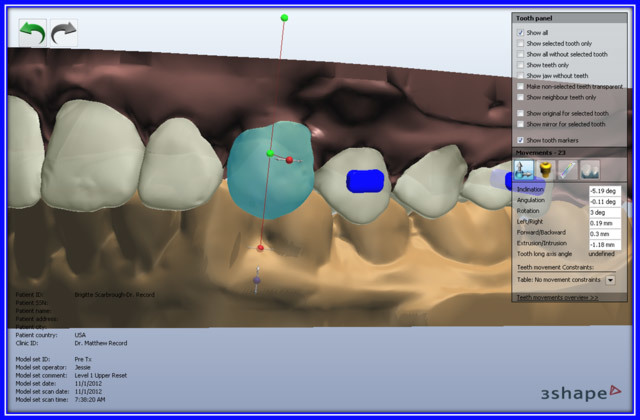Open Teeth movements overview link
Screen dimensions: 640x420
(557, 297)
